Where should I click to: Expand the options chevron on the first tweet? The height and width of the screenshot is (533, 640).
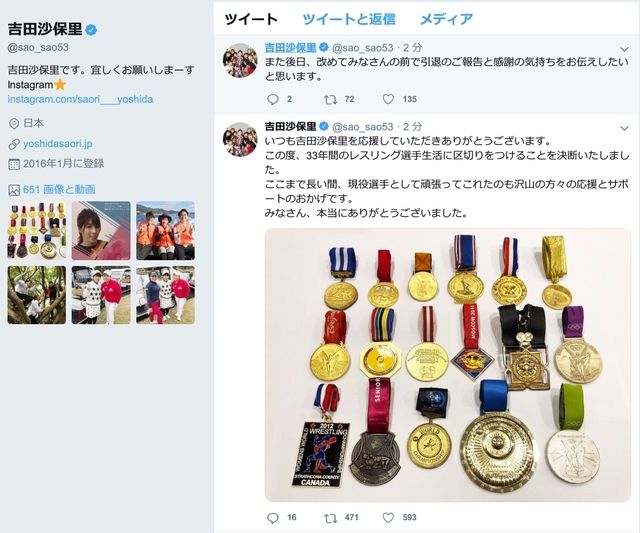(624, 49)
